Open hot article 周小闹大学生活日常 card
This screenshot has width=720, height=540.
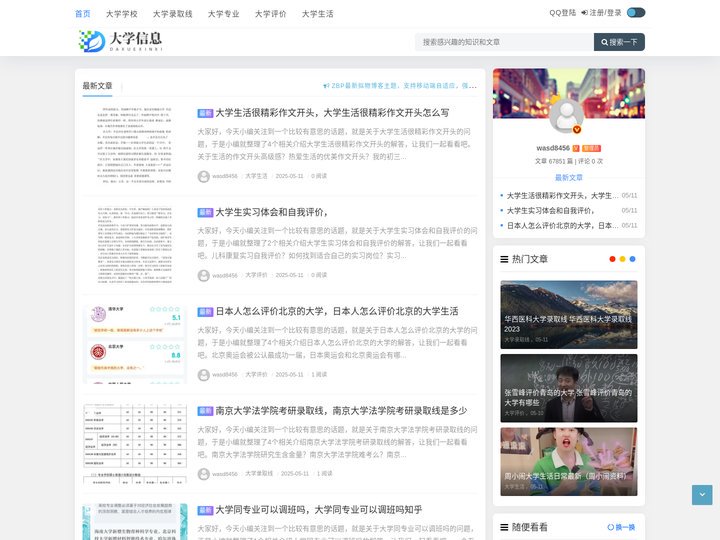(568, 461)
